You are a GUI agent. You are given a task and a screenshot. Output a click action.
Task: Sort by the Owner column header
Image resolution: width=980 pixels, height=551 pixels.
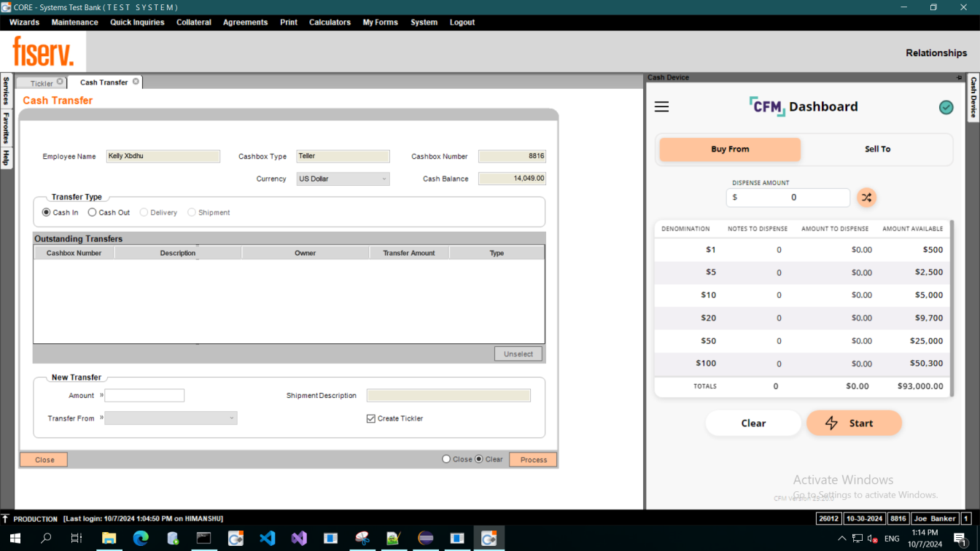(x=305, y=253)
